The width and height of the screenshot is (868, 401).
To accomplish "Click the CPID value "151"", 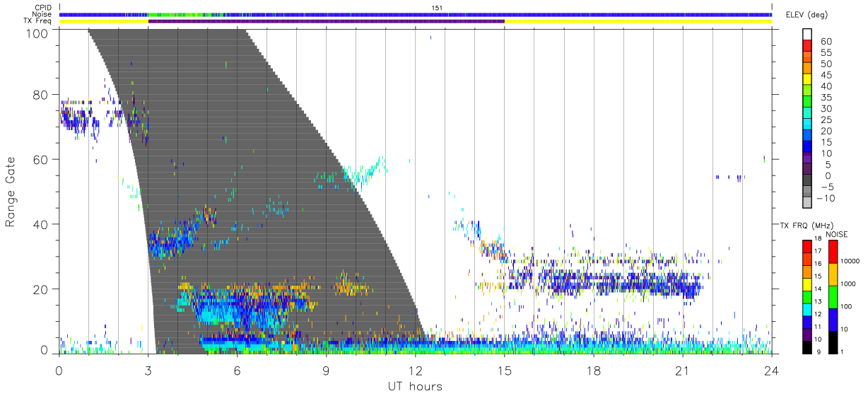I will (436, 8).
